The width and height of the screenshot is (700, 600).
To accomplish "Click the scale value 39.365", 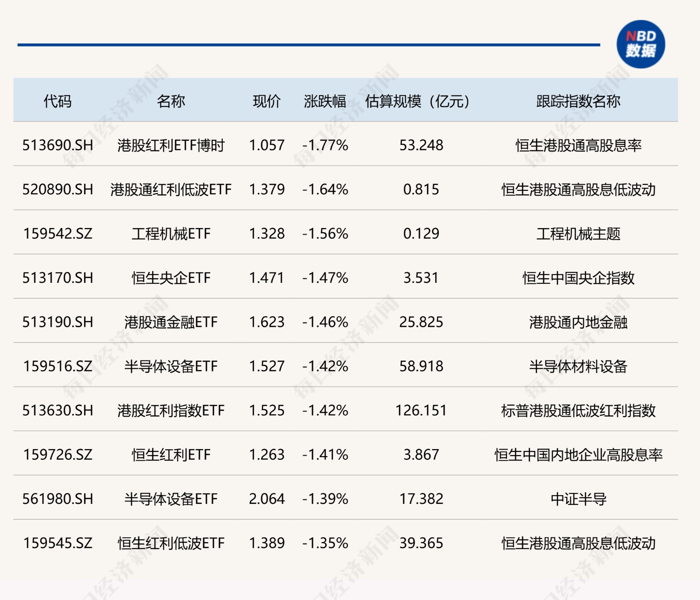I will point(421,544).
